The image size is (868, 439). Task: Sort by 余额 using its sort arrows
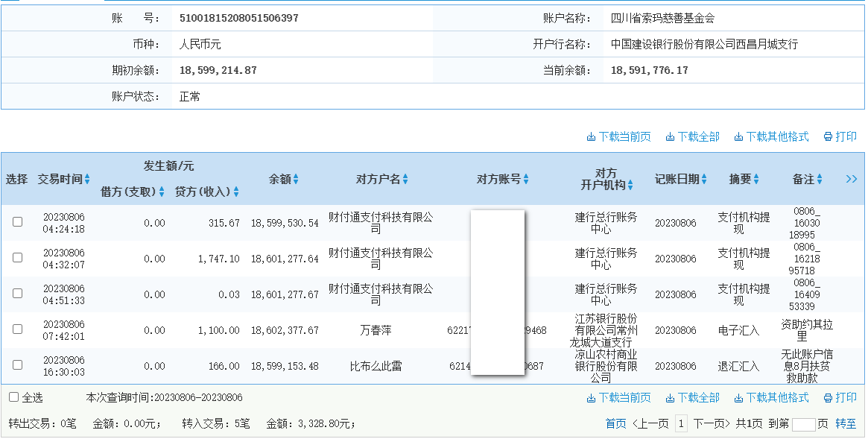point(296,180)
